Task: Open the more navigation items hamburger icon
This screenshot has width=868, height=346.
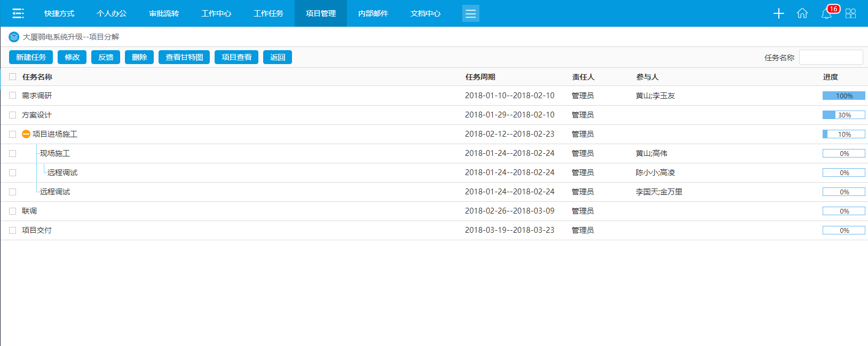Action: click(x=470, y=13)
